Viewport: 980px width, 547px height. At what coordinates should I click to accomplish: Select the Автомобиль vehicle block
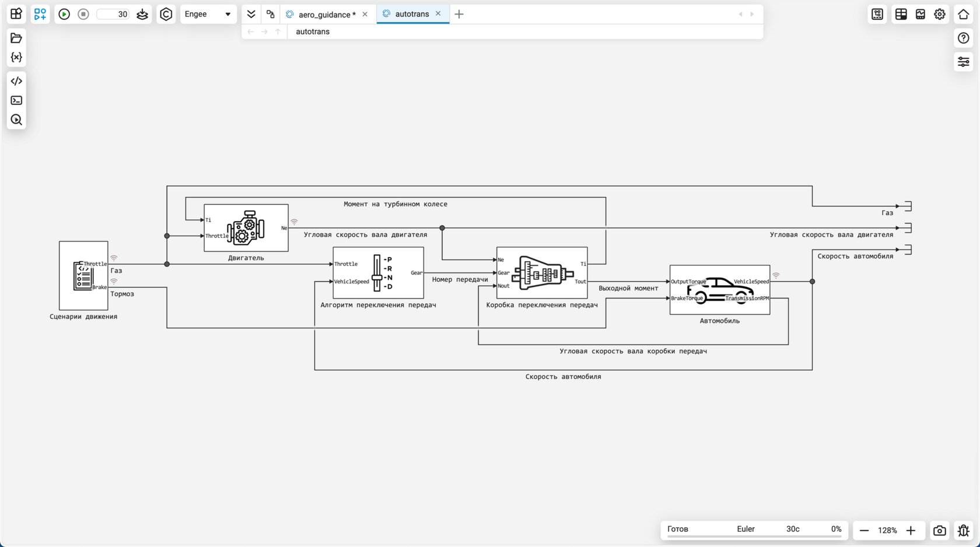[x=720, y=290]
